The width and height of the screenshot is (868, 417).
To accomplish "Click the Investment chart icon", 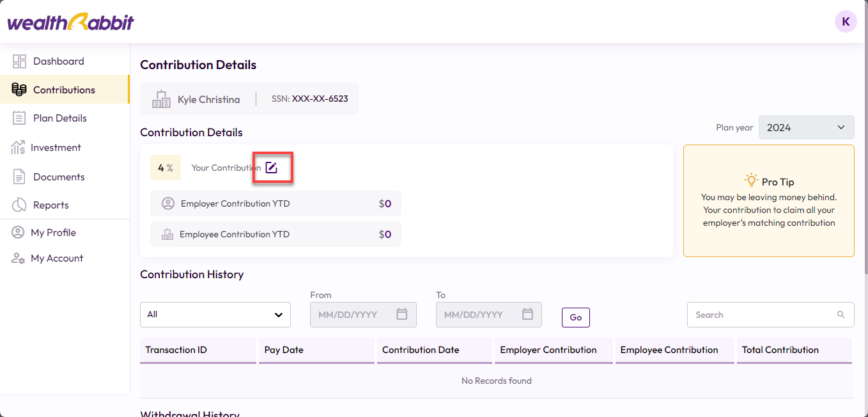I will coord(18,148).
